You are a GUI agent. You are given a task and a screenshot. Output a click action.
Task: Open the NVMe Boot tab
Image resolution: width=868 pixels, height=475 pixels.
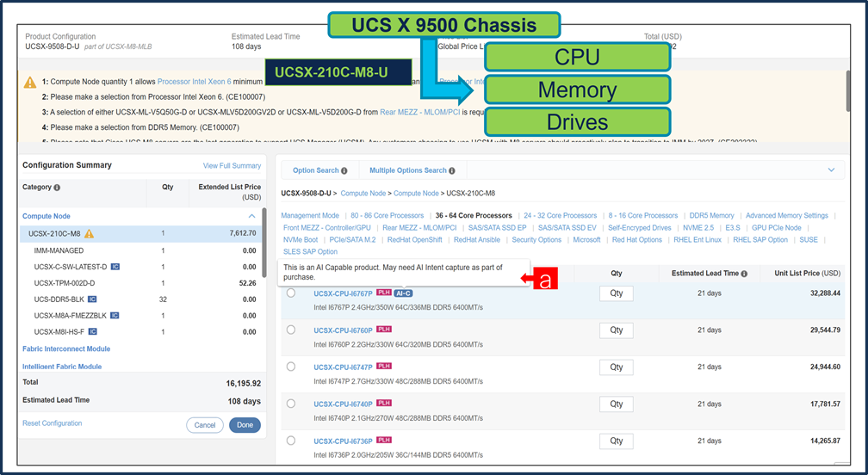coord(301,240)
